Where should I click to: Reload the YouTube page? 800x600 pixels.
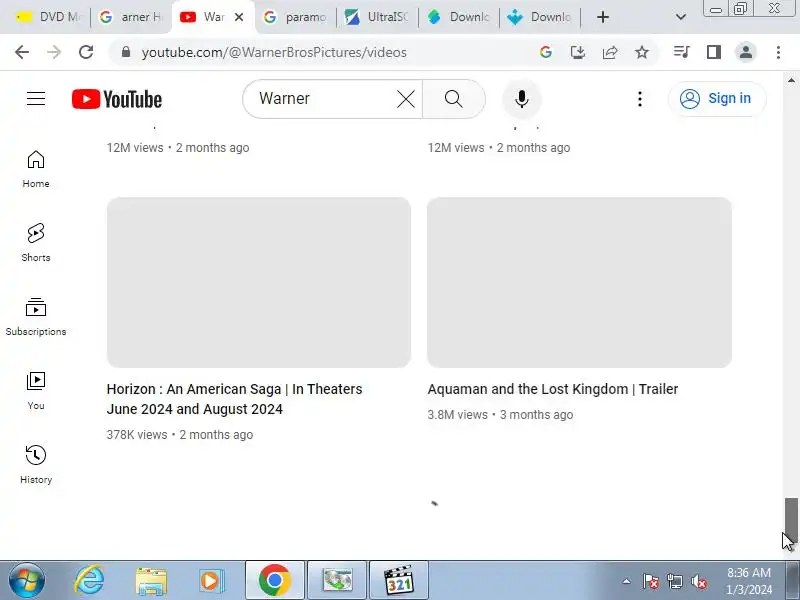pos(86,52)
